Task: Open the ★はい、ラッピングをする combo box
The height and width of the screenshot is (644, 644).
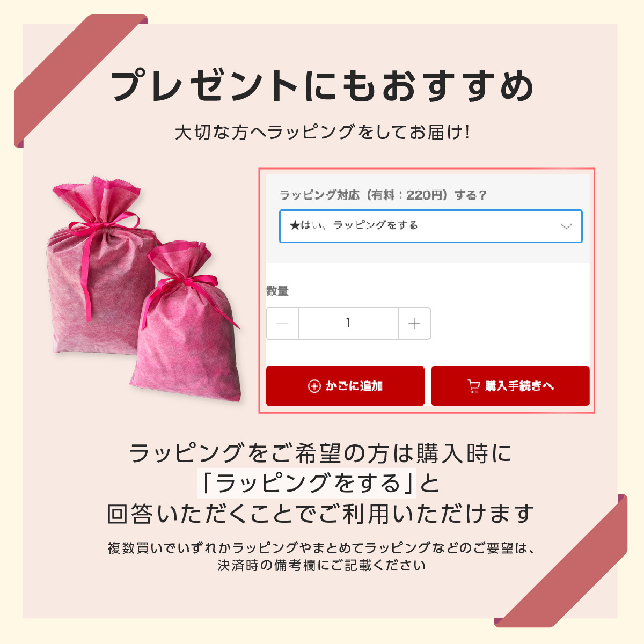Action: click(x=431, y=226)
